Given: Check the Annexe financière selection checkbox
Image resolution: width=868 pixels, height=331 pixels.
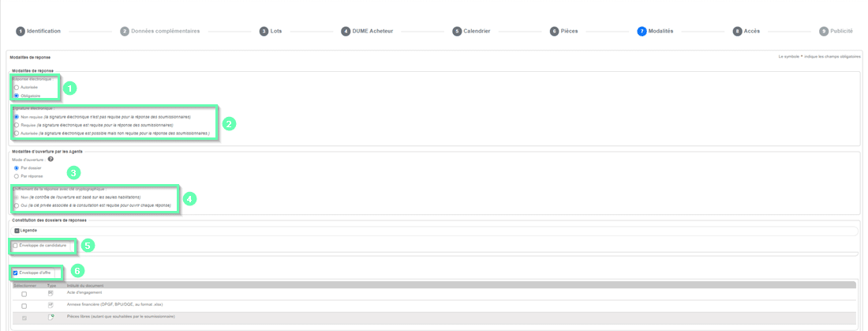Looking at the screenshot, I should [x=24, y=306].
